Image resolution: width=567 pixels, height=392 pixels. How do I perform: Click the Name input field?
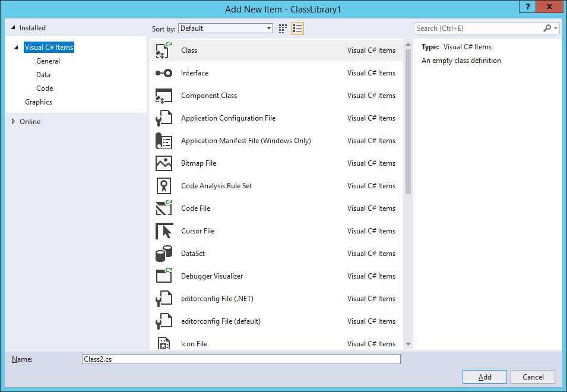(x=241, y=359)
